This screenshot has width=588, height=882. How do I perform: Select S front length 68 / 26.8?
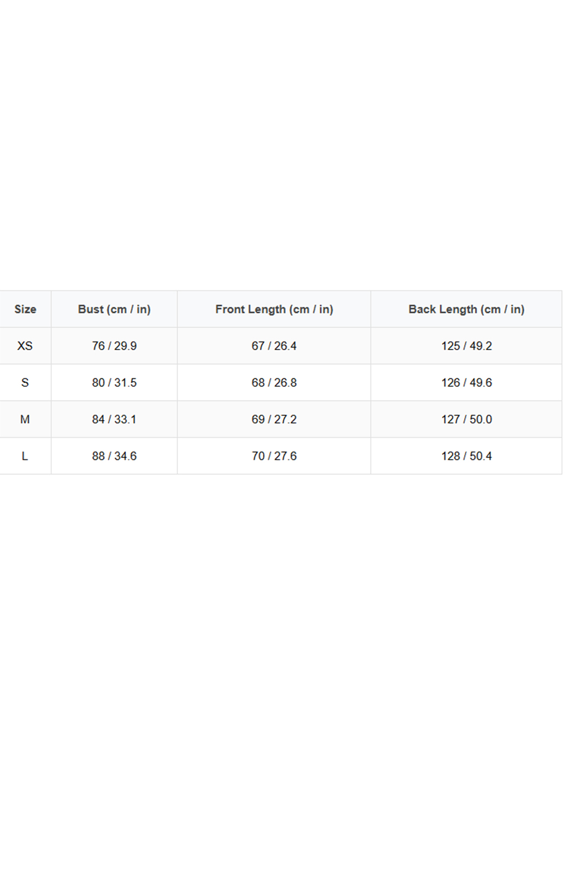point(274,383)
